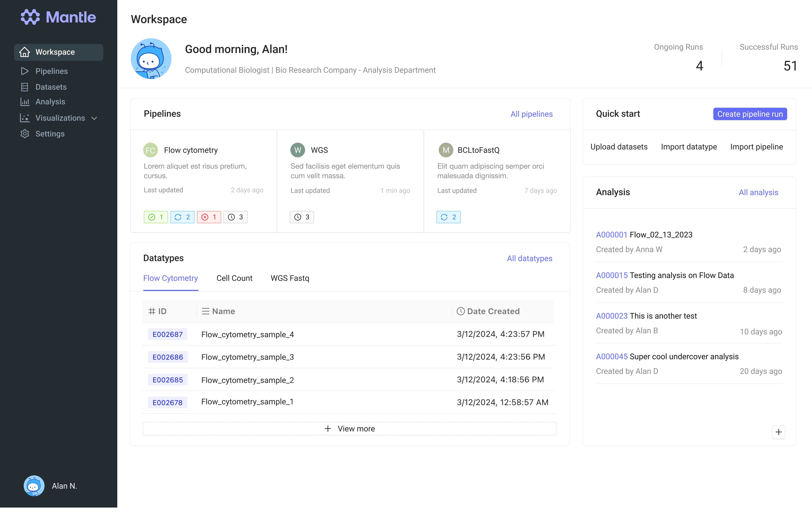Open entity E002687
This screenshot has height=516, width=812.
pos(168,334)
